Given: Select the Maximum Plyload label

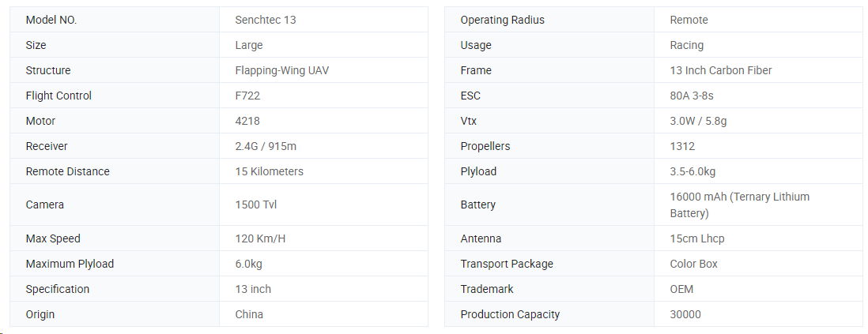Looking at the screenshot, I should (70, 265).
